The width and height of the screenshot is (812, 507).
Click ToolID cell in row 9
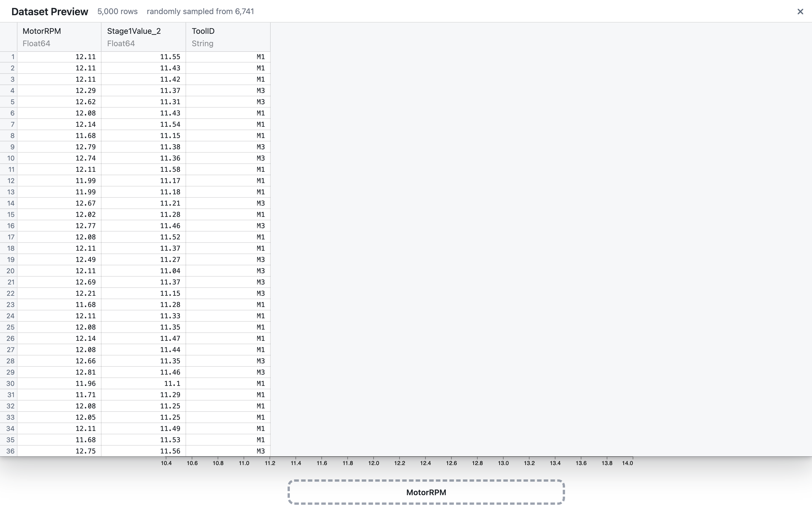[x=261, y=147]
